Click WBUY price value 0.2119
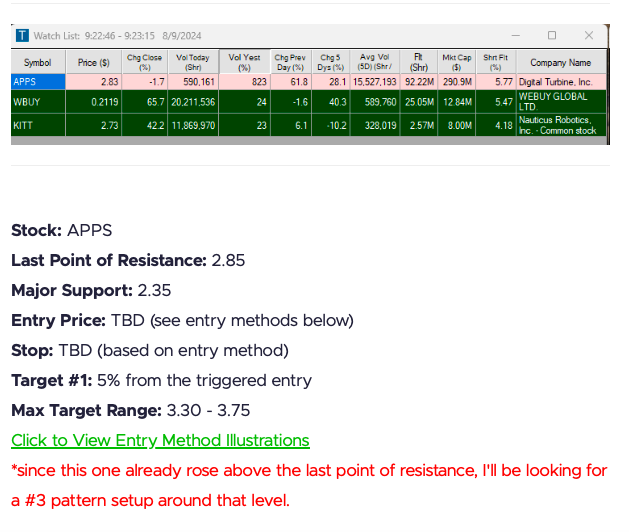The width and height of the screenshot is (629, 532). pos(93,102)
